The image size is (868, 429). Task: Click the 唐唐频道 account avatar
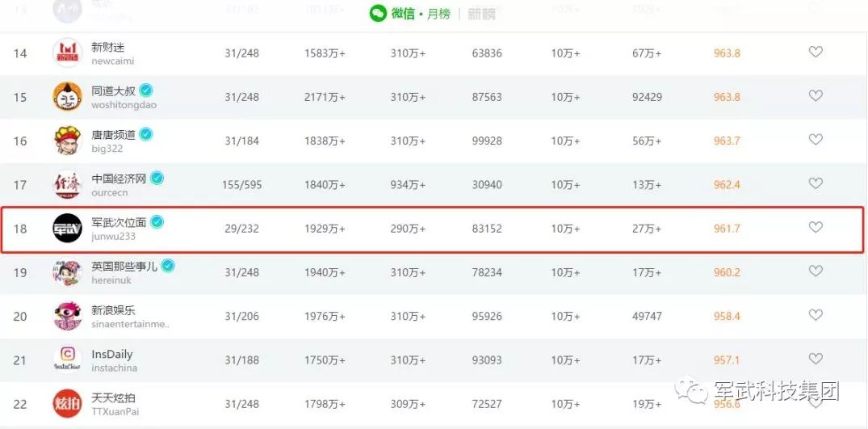click(x=67, y=141)
